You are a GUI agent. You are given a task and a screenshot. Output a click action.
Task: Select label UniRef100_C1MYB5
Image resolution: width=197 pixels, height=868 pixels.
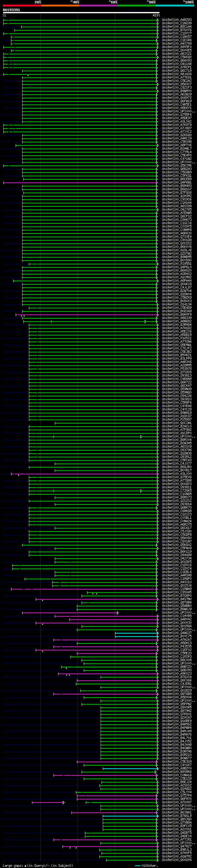coord(177,616)
